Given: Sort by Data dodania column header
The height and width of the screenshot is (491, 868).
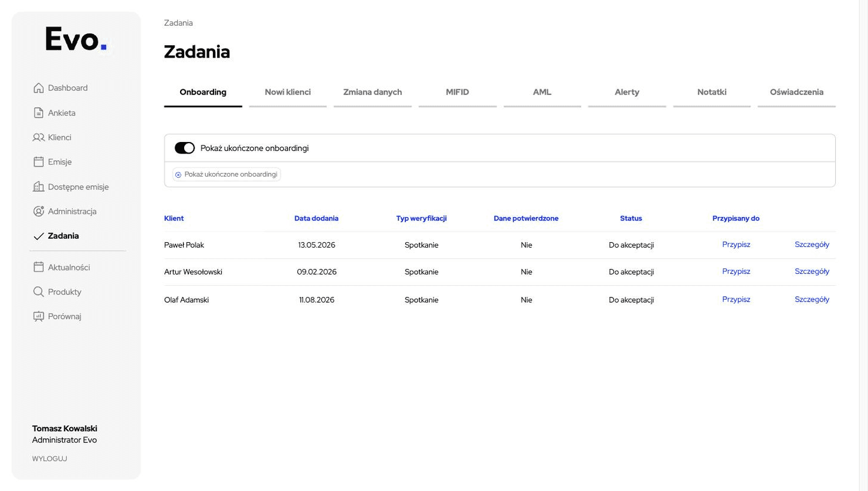Looking at the screenshot, I should 316,218.
